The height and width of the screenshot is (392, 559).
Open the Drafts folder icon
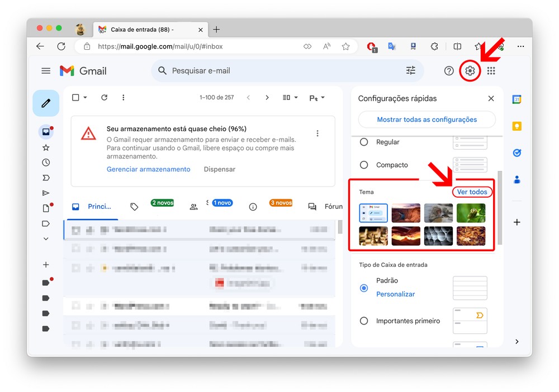46,208
